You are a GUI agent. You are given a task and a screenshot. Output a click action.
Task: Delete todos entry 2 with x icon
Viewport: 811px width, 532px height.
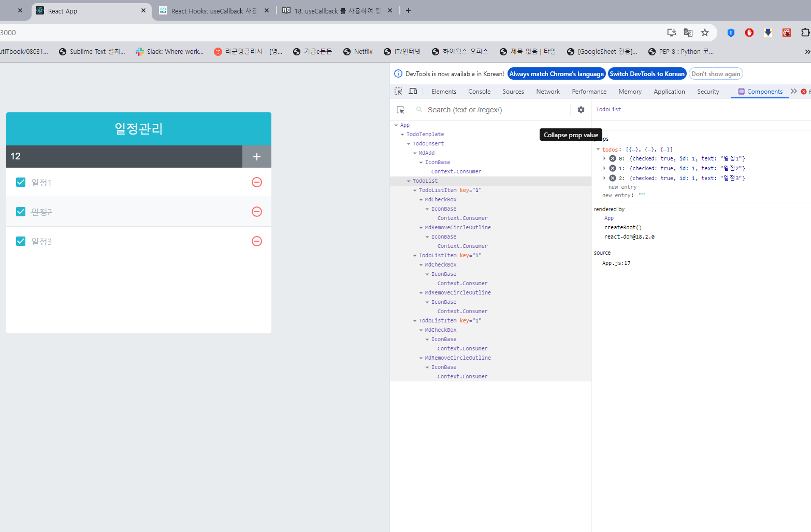coord(613,178)
